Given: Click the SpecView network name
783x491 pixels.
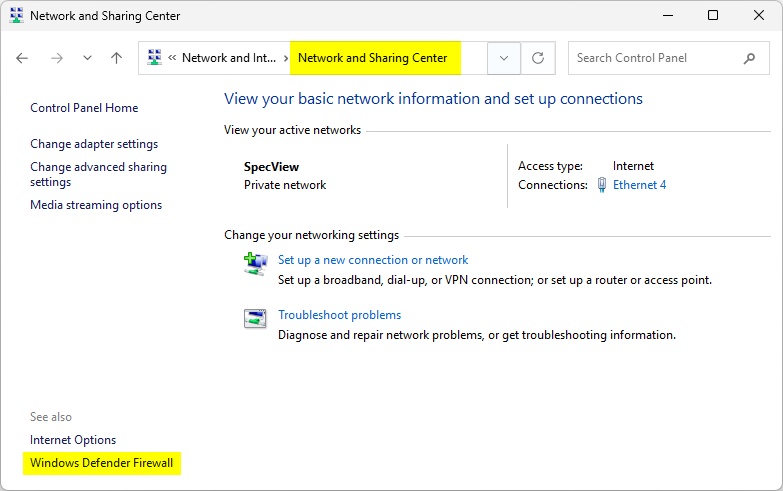Looking at the screenshot, I should (271, 167).
